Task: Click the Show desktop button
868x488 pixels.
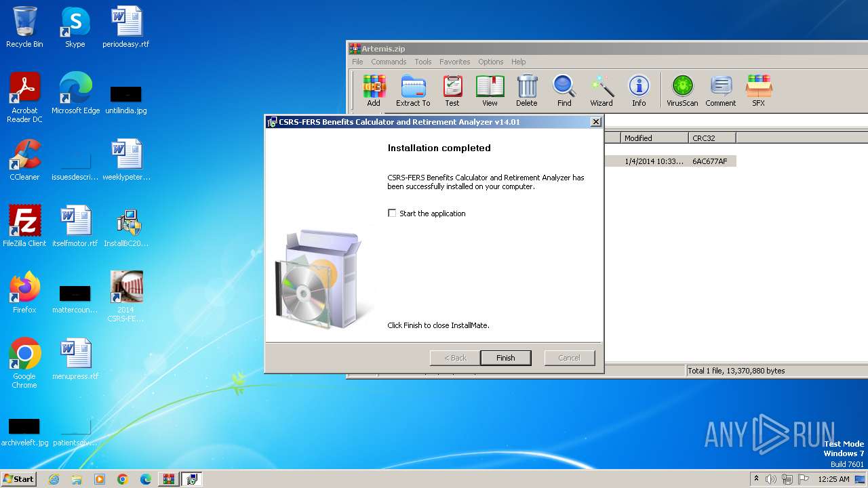Action: (x=861, y=479)
